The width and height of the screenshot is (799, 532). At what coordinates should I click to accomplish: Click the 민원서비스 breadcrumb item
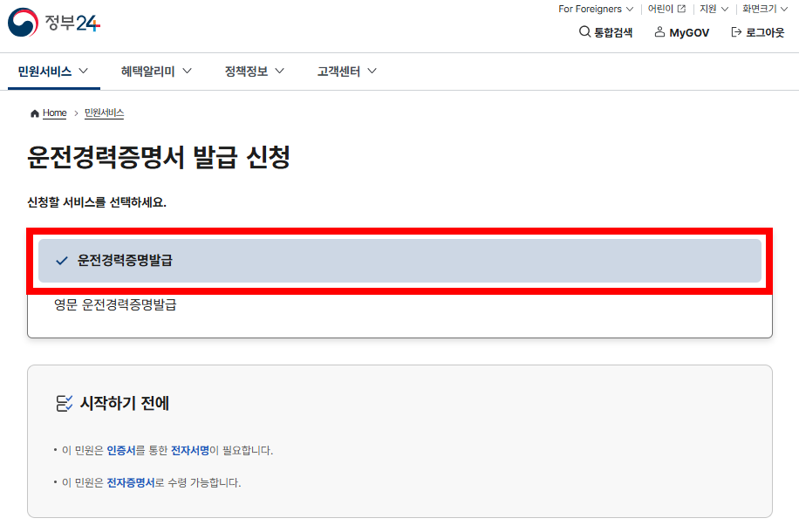point(103,113)
